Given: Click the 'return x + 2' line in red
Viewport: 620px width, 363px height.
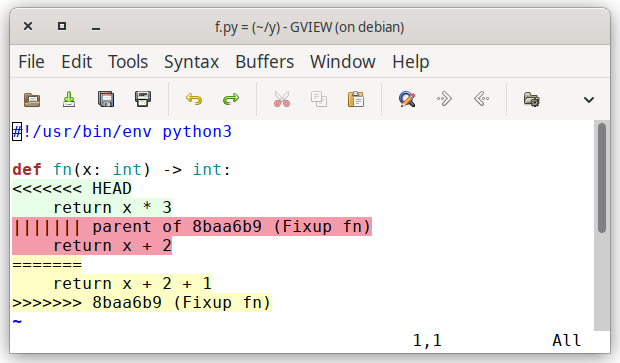Looking at the screenshot, I should (92, 246).
